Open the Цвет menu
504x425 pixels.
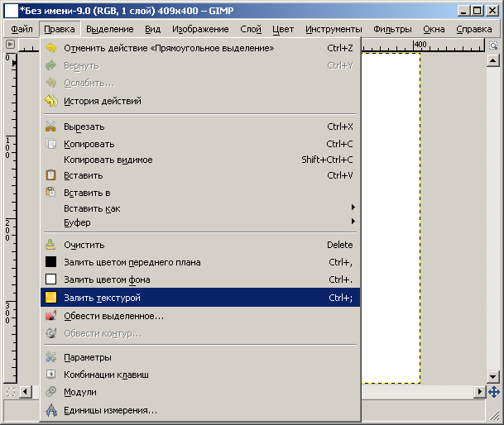click(283, 29)
